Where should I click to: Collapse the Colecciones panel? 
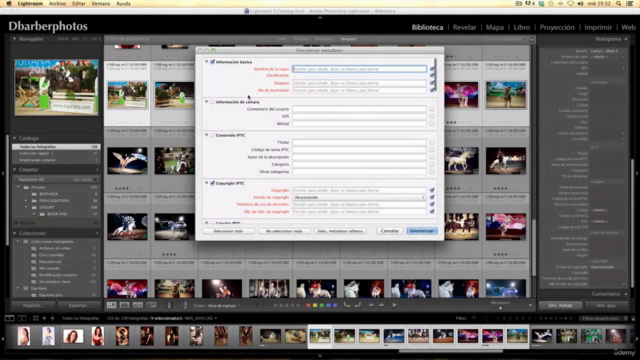pos(15,233)
